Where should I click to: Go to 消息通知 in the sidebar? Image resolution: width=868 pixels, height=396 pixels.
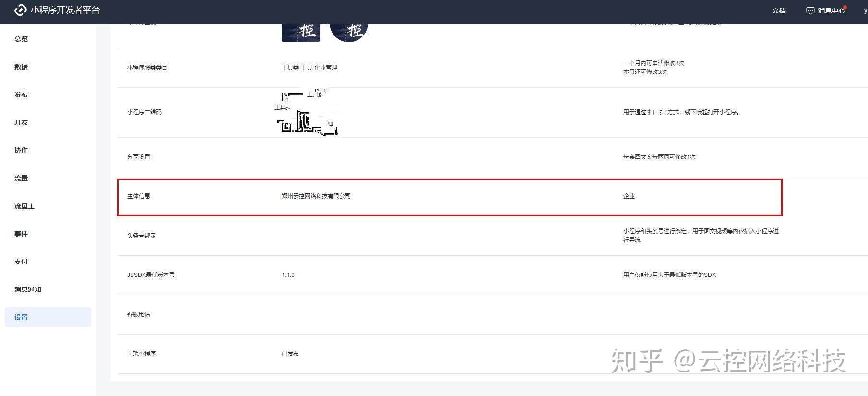point(28,289)
